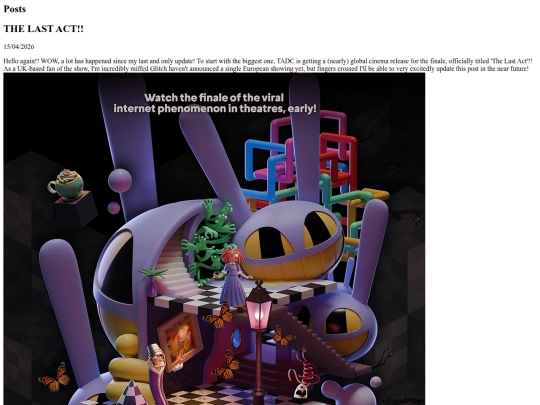Click the "THE LAST ACT!!" post title
The image size is (540, 405).
click(x=43, y=29)
